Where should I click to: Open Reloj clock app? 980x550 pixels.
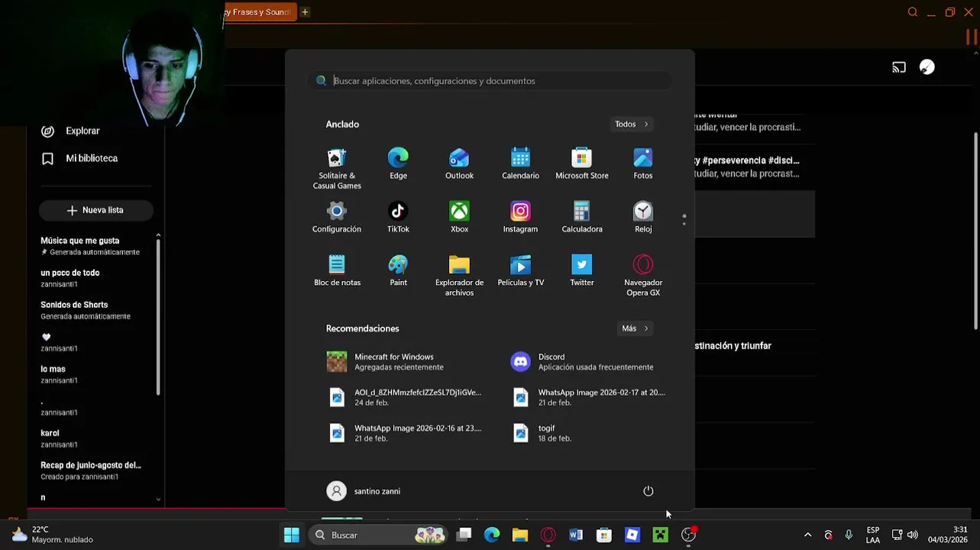(x=643, y=218)
